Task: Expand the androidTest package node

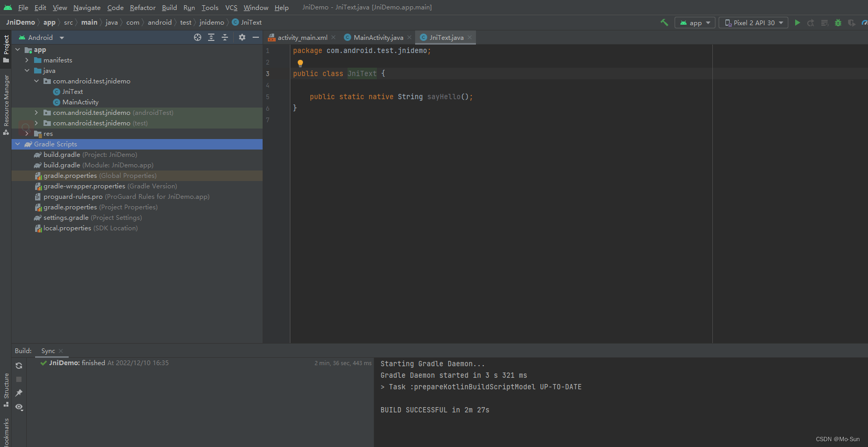Action: point(37,113)
